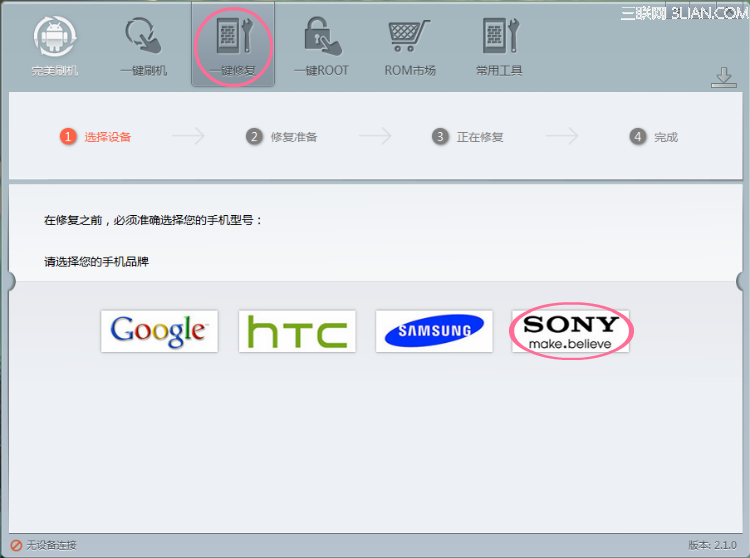The height and width of the screenshot is (558, 750).
Task: Open the 一键ROOT unlock tool
Action: tap(321, 45)
